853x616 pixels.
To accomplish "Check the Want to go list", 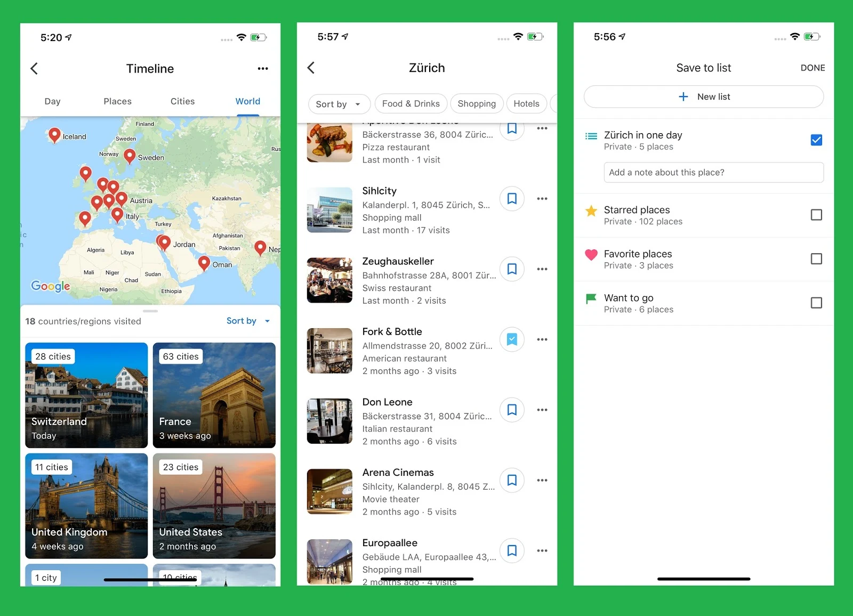I will 816,303.
